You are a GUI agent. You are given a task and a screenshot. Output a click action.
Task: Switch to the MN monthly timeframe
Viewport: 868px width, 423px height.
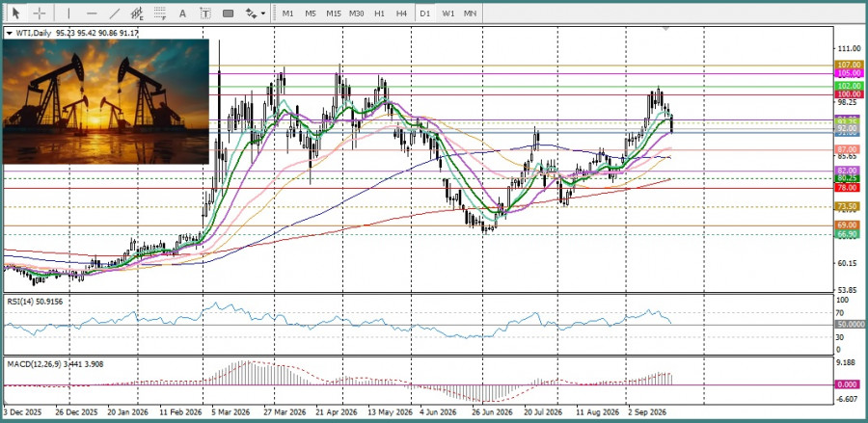(x=470, y=13)
